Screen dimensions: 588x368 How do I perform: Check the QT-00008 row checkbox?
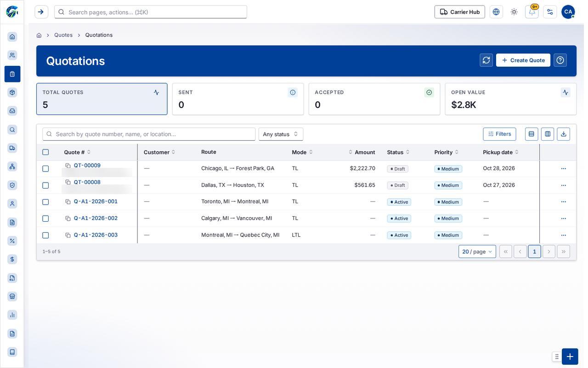pos(45,185)
